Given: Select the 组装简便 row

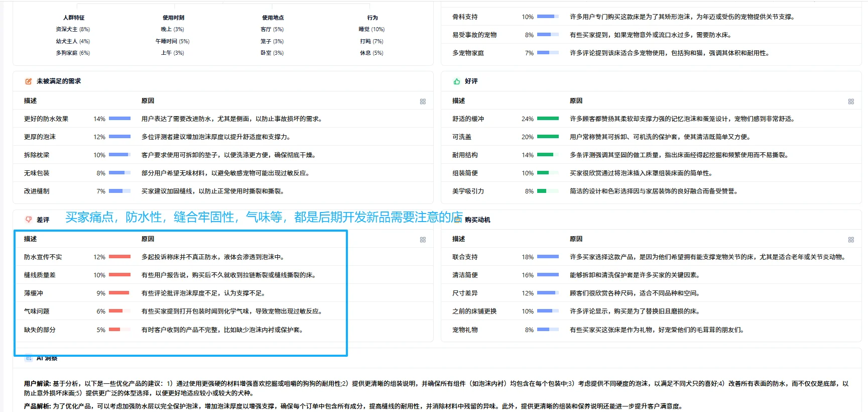Looking at the screenshot, I should [651, 173].
